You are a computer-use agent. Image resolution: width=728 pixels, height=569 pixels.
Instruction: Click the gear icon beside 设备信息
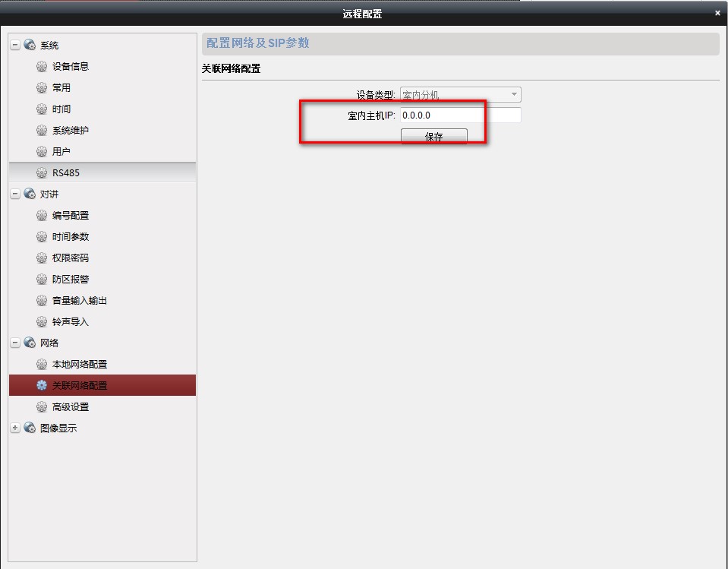pos(42,67)
